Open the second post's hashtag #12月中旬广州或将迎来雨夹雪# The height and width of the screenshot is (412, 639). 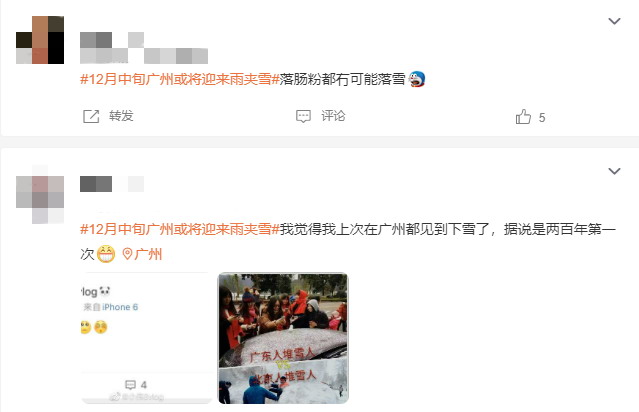point(180,229)
